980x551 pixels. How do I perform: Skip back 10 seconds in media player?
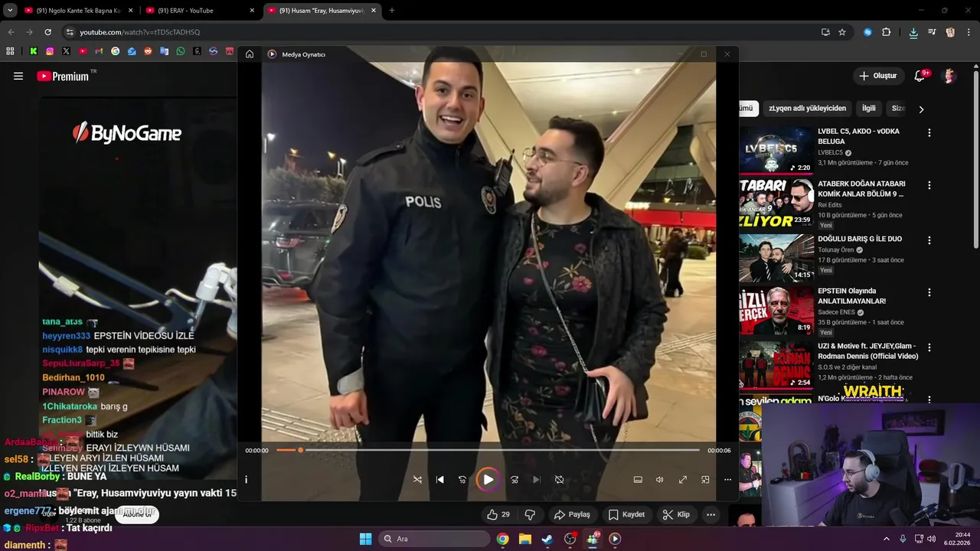pos(462,480)
